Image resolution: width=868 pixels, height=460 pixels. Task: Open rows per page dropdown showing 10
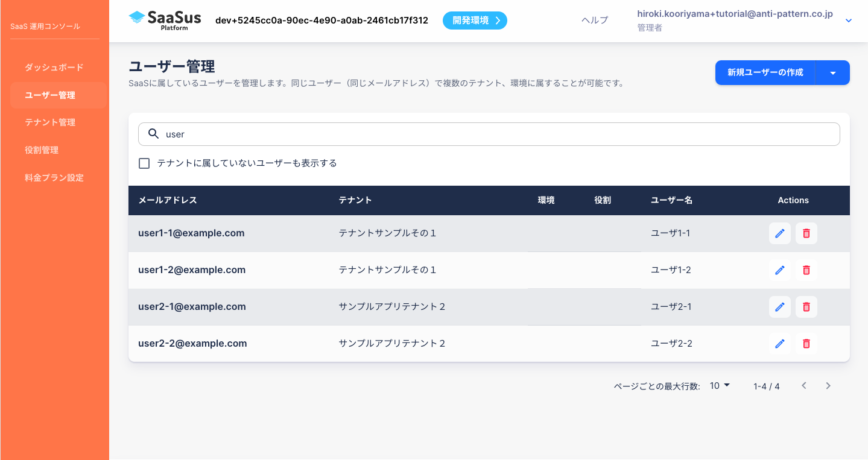(720, 386)
